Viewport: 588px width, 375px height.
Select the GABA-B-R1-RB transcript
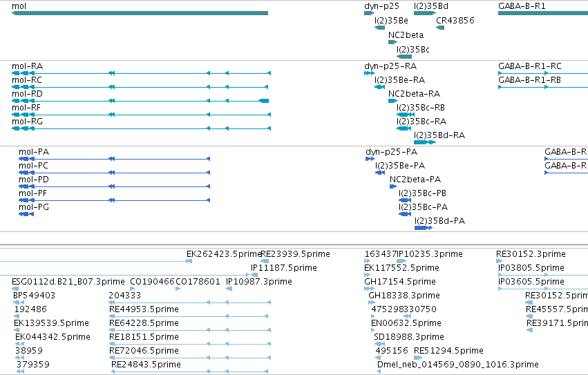coord(543,87)
